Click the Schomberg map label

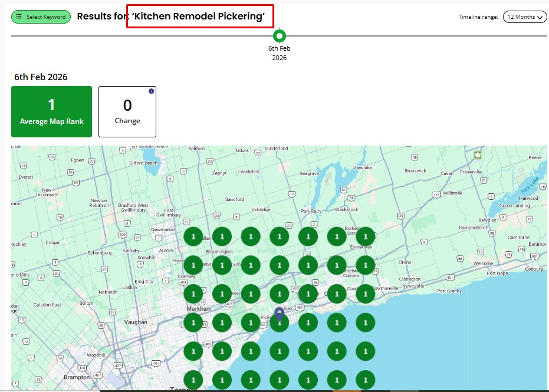click(100, 253)
